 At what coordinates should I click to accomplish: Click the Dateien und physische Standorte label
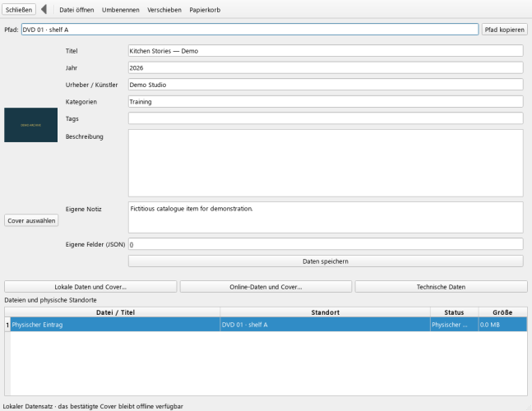tap(50, 300)
